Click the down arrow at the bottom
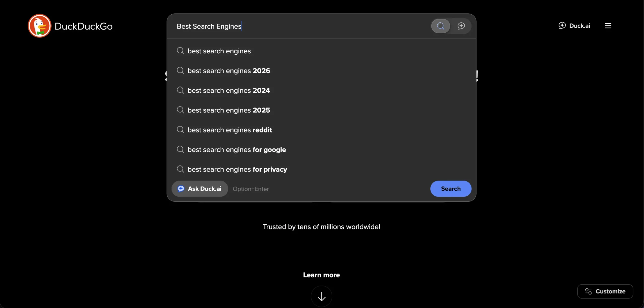Viewport: 644px width, 308px height. [321, 296]
